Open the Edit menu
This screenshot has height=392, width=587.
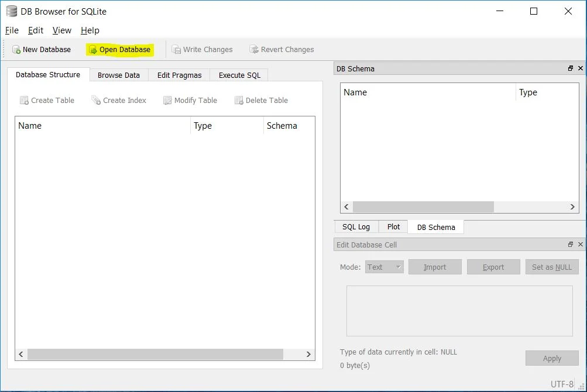(36, 30)
